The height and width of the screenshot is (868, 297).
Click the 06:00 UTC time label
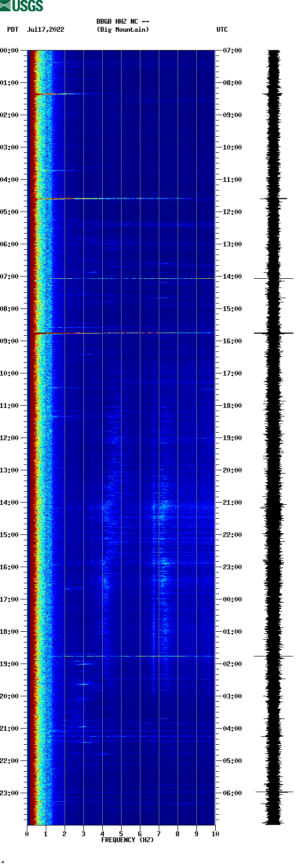232,793
